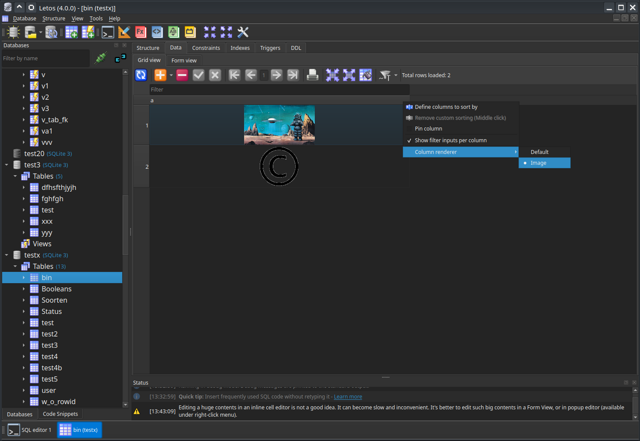This screenshot has width=640, height=441.
Task: Expand the Soorten table node
Action: [24, 300]
